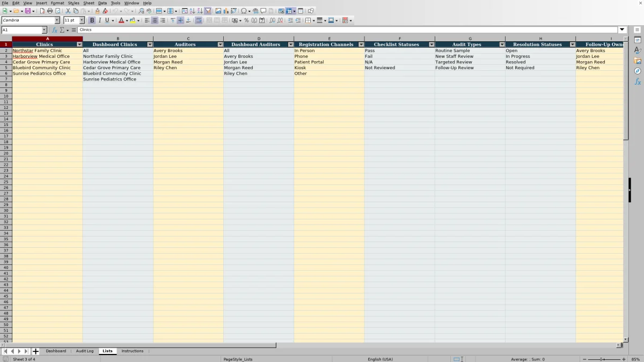Toggle Center Horizontally alignment

click(155, 20)
